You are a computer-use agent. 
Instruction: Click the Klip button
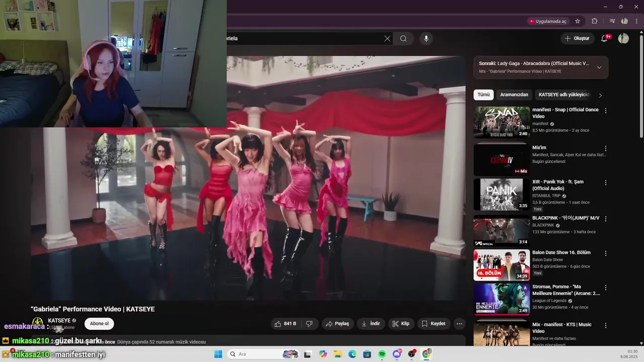point(401,324)
